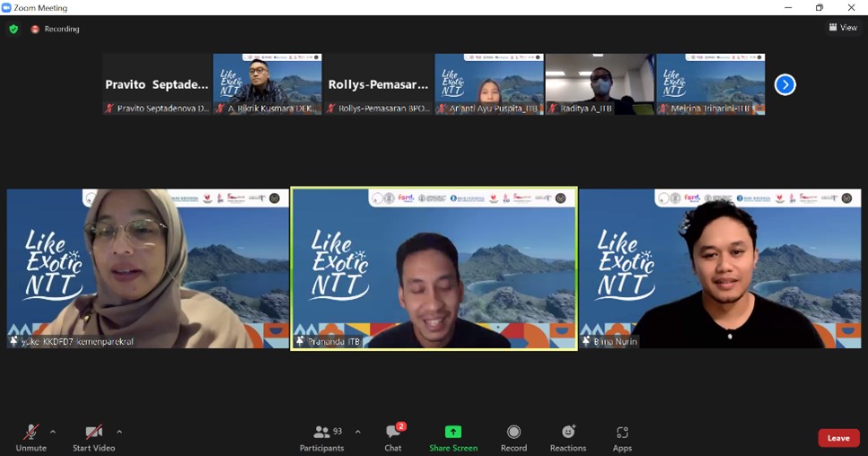
Task: Open audio options arrow next to Unmute
Action: [53, 432]
